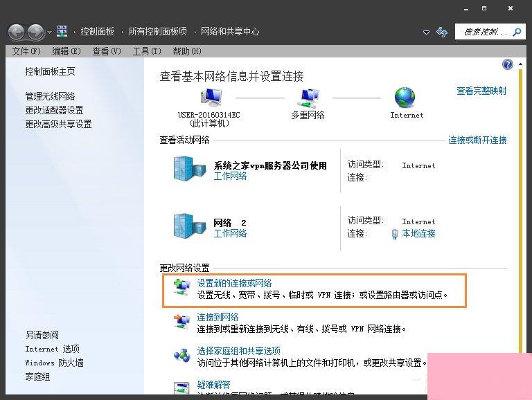Screen dimensions: 532x400
Task: Open Windows 防火墙 link
Action: tap(54, 363)
